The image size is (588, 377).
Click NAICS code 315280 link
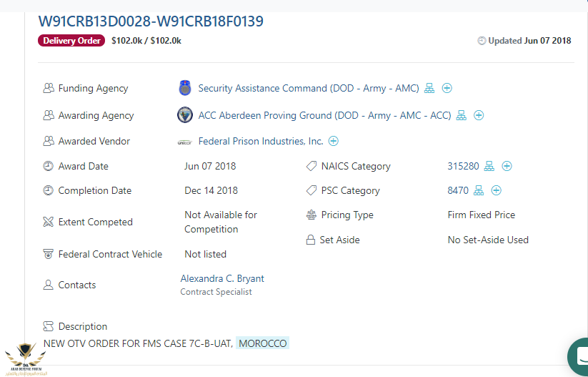(x=463, y=166)
